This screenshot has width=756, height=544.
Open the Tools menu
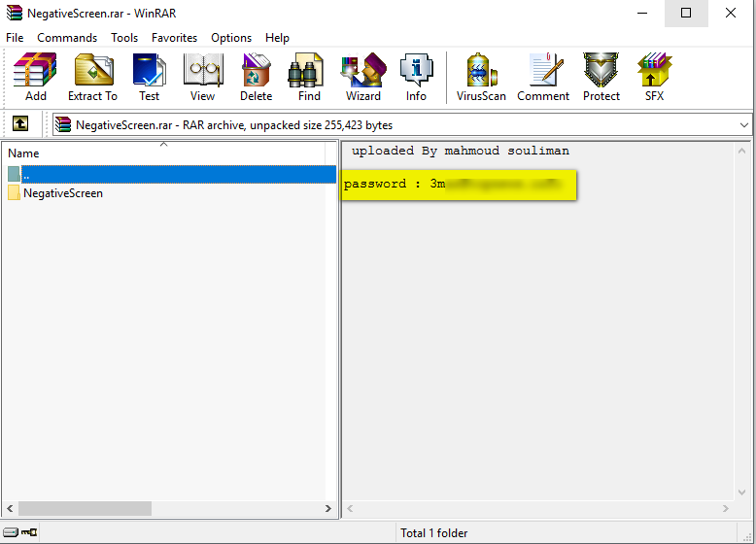click(124, 38)
